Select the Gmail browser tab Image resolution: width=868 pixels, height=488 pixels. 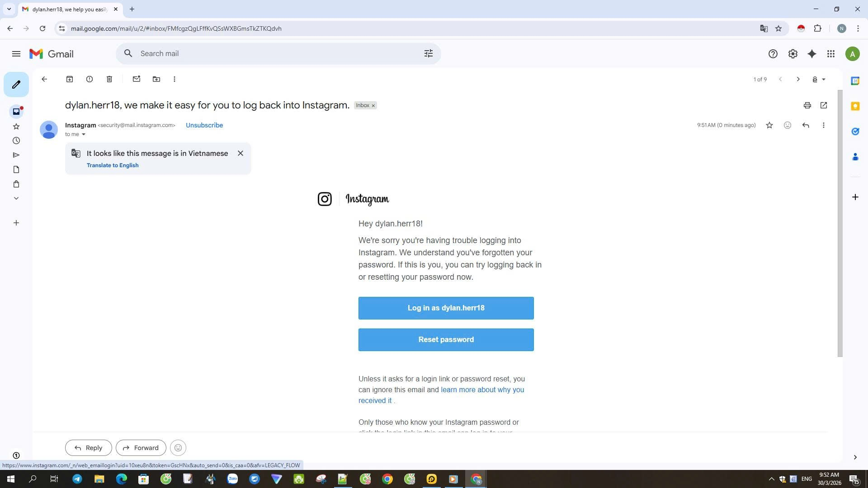(x=70, y=9)
